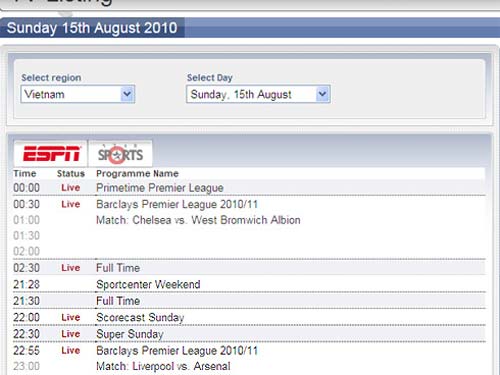Viewport: 500px width, 375px height.
Task: Click the Full Time programme at 02:30
Action: (x=118, y=268)
